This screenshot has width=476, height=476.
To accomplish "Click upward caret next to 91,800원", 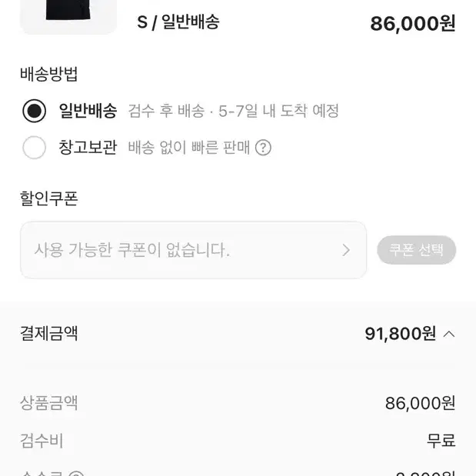I will [449, 335].
